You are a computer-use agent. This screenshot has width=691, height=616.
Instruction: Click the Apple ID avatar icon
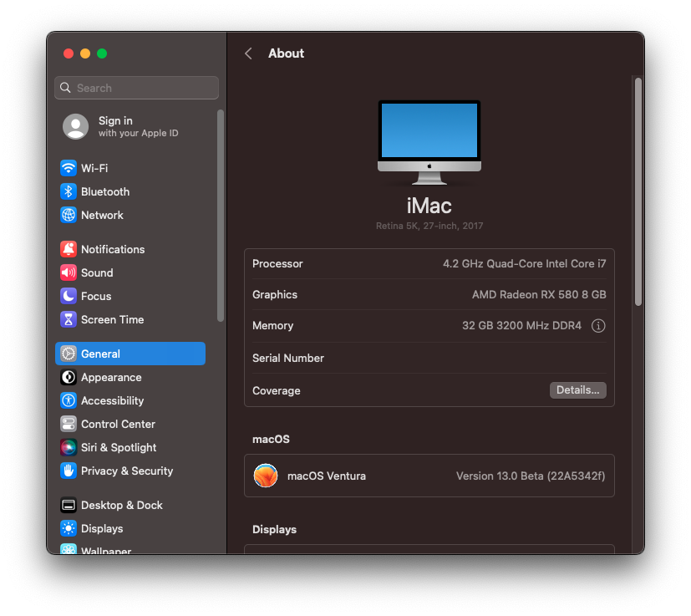coord(76,126)
